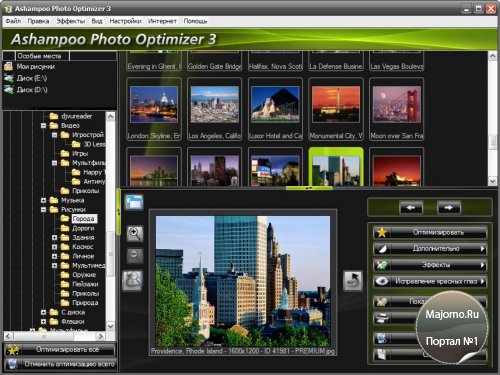Screen dimensions: 500x375
Task: Go to previous image with left arrow
Action: click(411, 208)
